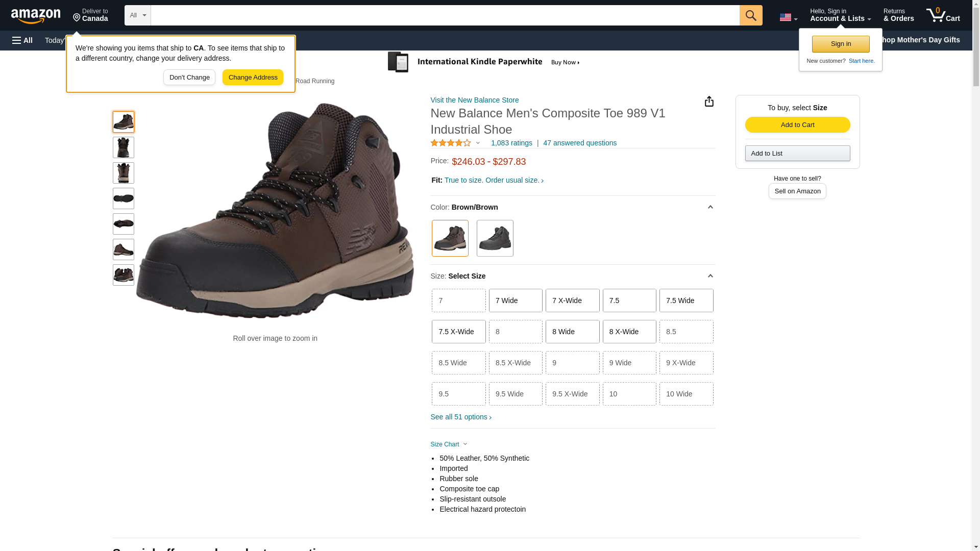Select size 8 X-Wide option
980x551 pixels.
[x=629, y=332]
